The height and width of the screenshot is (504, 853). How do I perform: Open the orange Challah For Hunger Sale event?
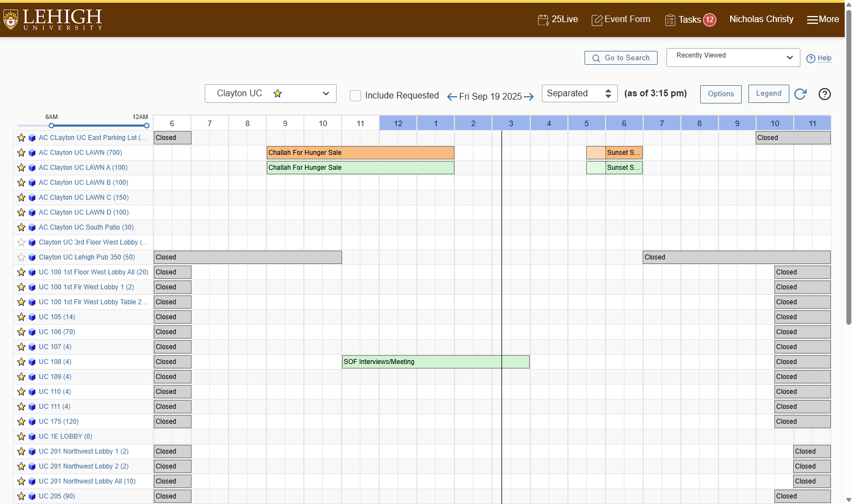point(360,153)
